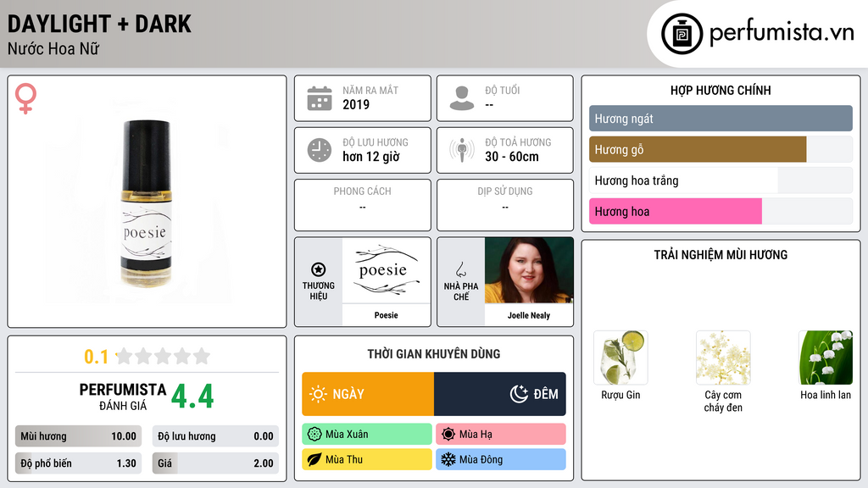Select the Đêm nighttime segment
This screenshot has height=488, width=868.
(500, 394)
